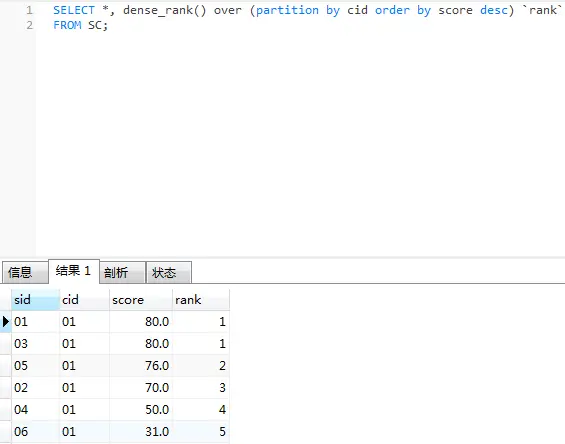Select sid cell 01 in first row
The height and width of the screenshot is (444, 565).
tap(35, 321)
